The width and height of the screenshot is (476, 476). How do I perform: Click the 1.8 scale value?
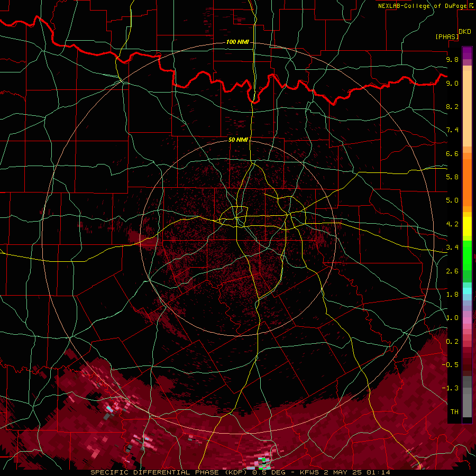(x=452, y=295)
